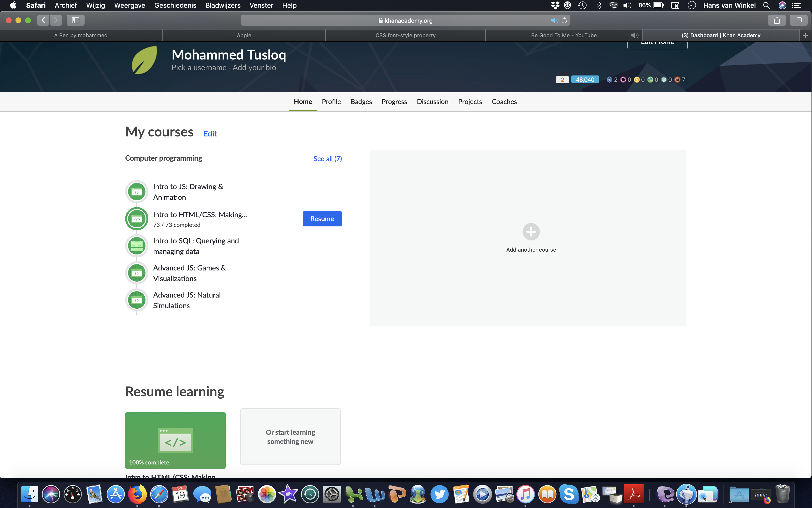Viewport: 812px width, 508px height.
Task: Open Spotlight search in menu bar
Action: click(766, 5)
